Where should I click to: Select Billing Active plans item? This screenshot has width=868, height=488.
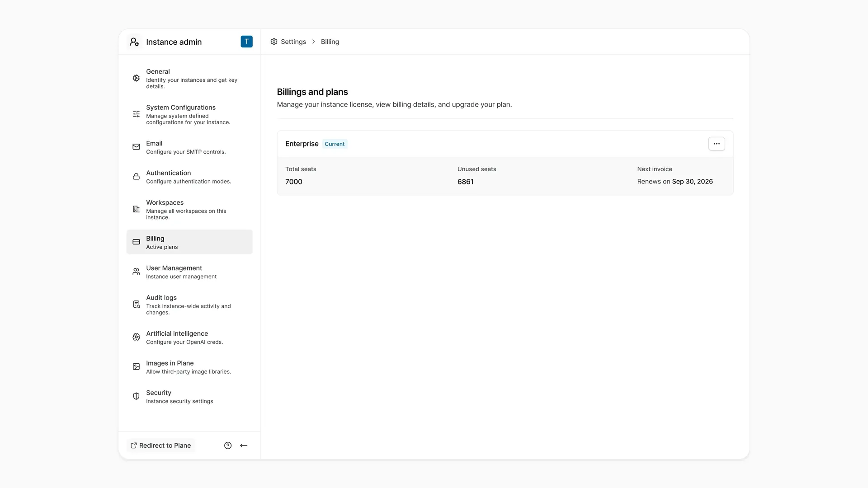pos(189,242)
